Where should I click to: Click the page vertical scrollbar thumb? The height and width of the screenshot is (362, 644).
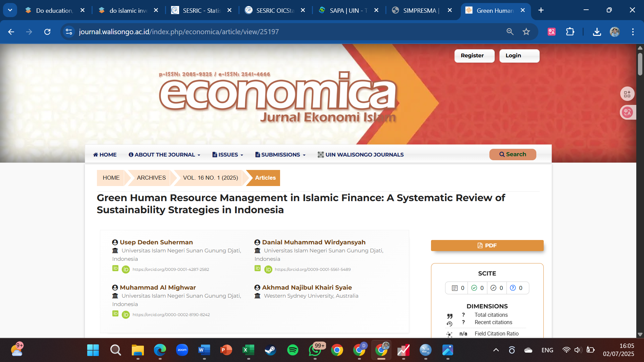pos(640,64)
